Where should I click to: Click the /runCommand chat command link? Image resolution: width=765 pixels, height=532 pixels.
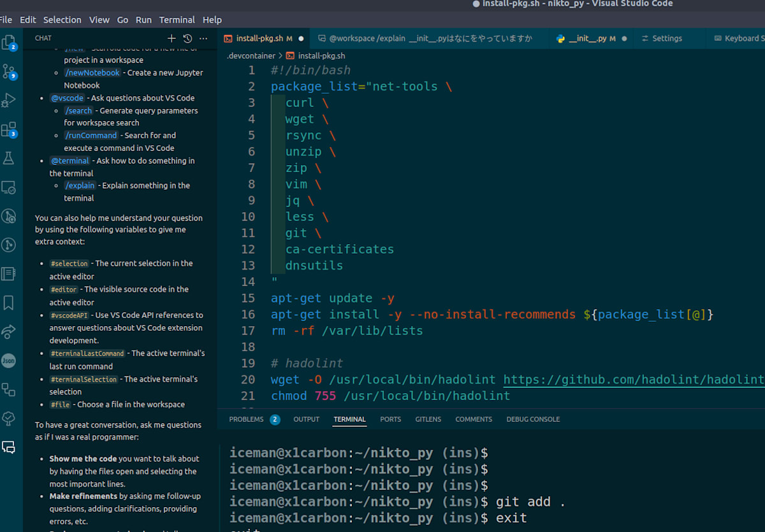point(91,136)
